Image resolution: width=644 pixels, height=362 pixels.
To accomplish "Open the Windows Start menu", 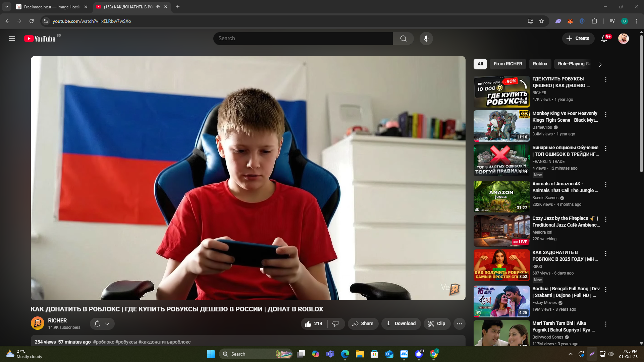I will click(x=211, y=354).
